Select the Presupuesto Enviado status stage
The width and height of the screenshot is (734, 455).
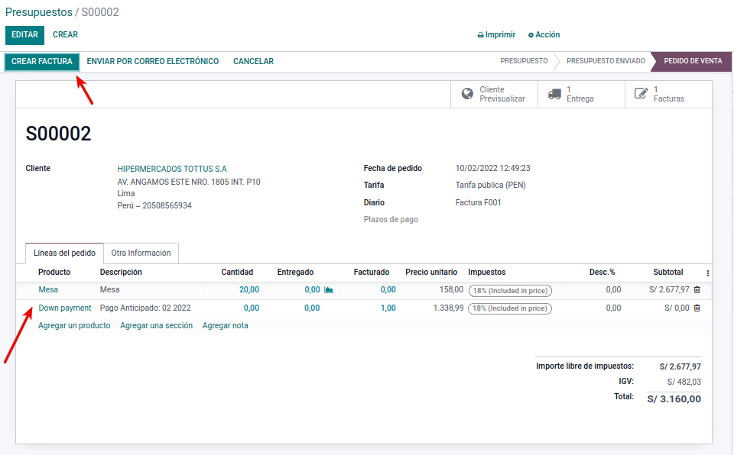[x=605, y=61]
